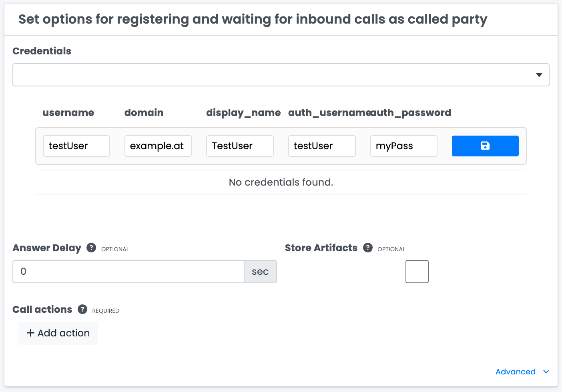
Task: Click the OPTIONAL label by Store Artifacts
Action: [x=391, y=249]
